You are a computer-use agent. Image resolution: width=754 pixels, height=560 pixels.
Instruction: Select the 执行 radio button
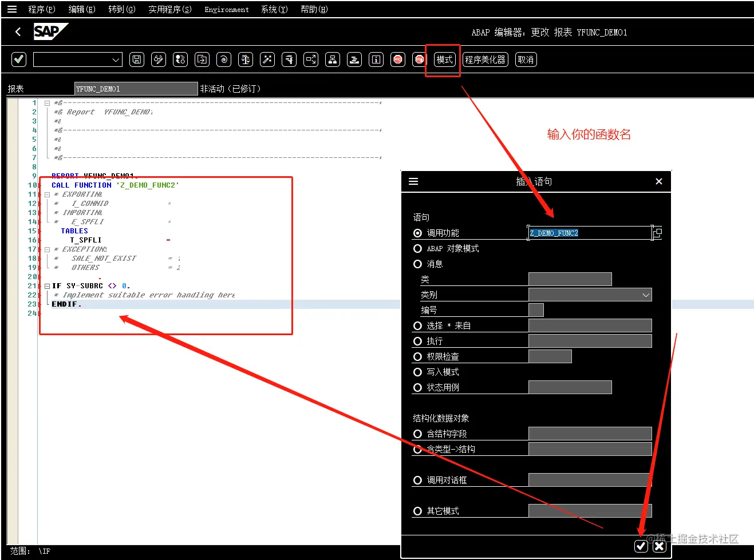417,341
